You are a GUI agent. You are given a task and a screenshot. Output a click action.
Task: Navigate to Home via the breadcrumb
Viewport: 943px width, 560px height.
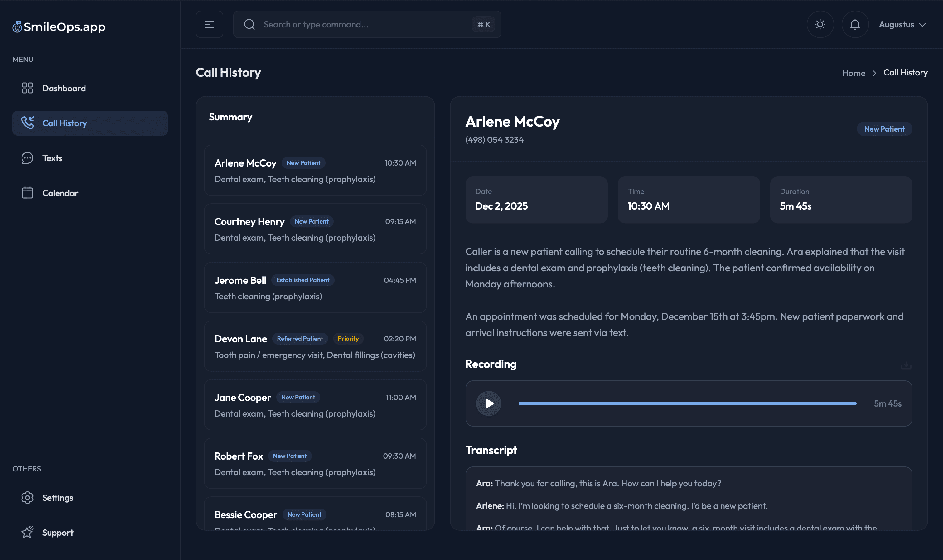click(x=854, y=72)
